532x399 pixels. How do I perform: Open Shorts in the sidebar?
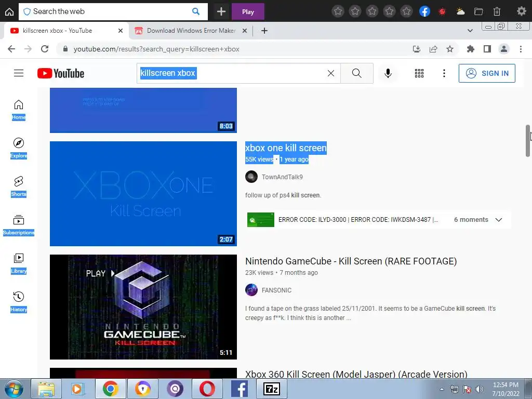click(19, 187)
